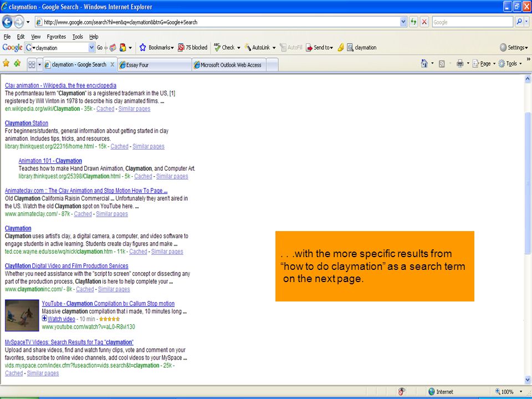Open search provider dropdown arrow
Image resolution: width=532 pixels, height=399 pixels.
[x=526, y=22]
